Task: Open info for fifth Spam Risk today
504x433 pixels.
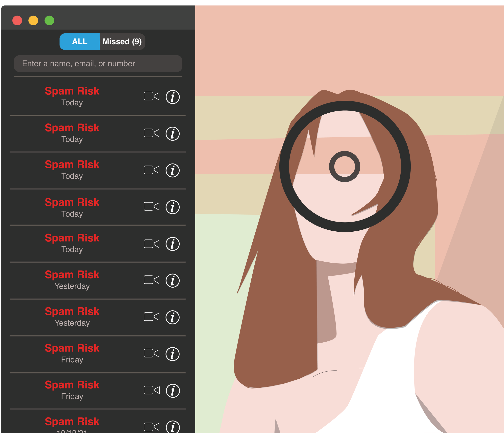Action: 172,244
